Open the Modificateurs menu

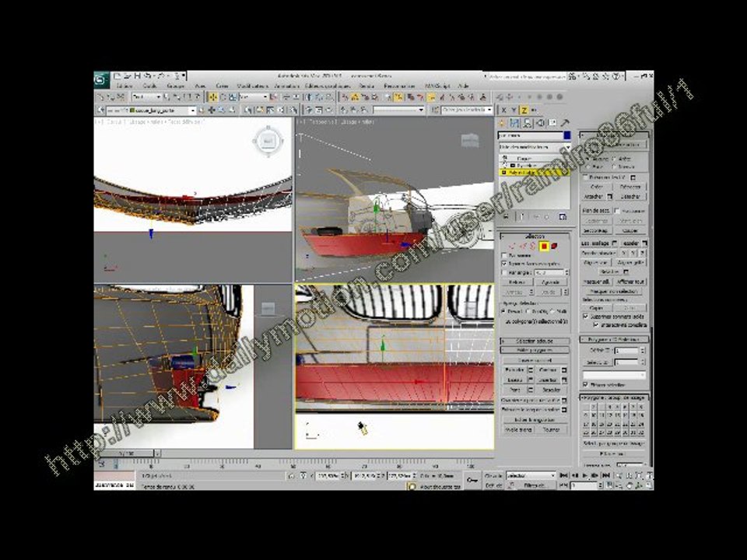[x=252, y=86]
